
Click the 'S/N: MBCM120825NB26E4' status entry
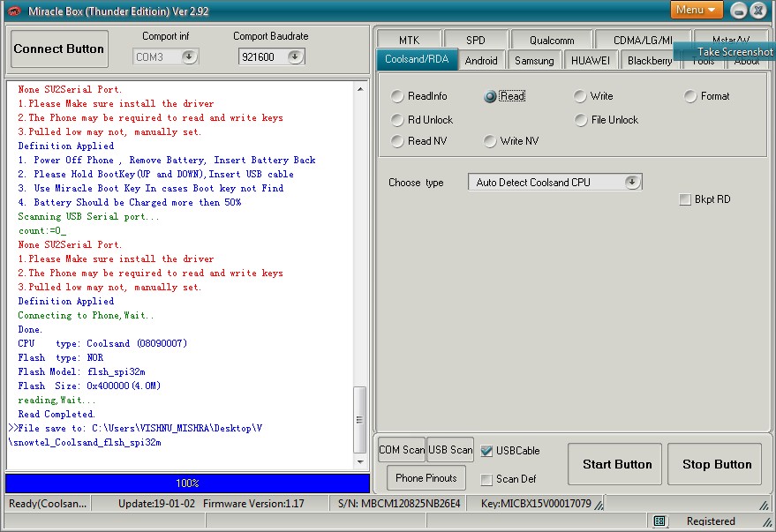pyautogui.click(x=399, y=503)
